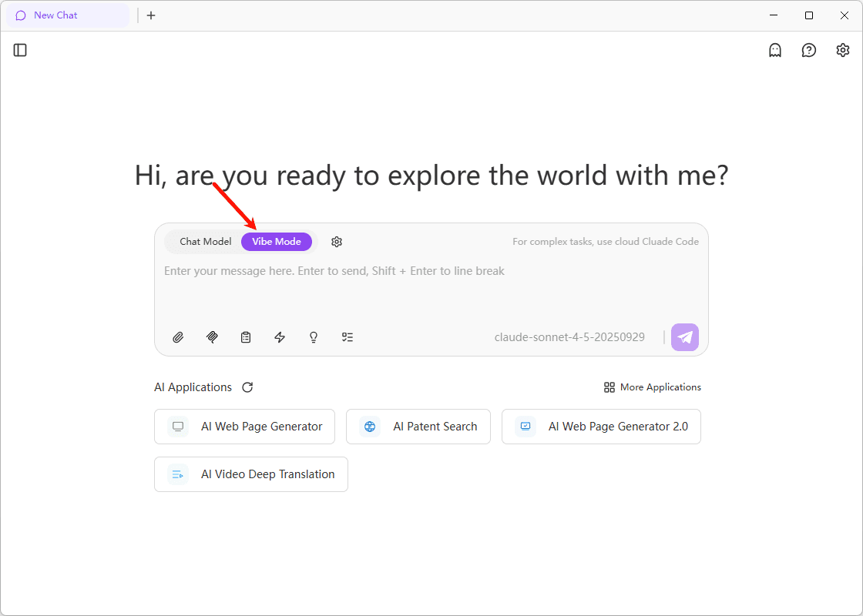The width and height of the screenshot is (863, 616).
Task: Open the claude-sonnet-4-5-20250929 model selector
Action: [569, 337]
